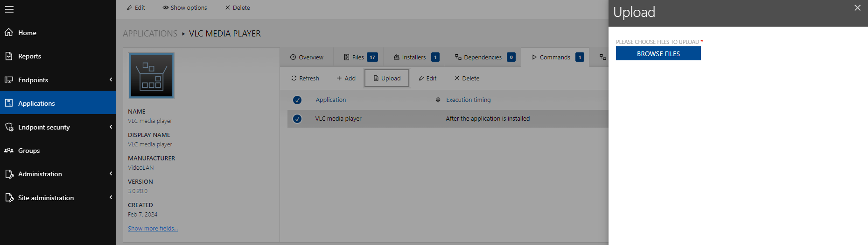The height and width of the screenshot is (245, 868).
Task: Click Show options eye button
Action: coord(185,7)
